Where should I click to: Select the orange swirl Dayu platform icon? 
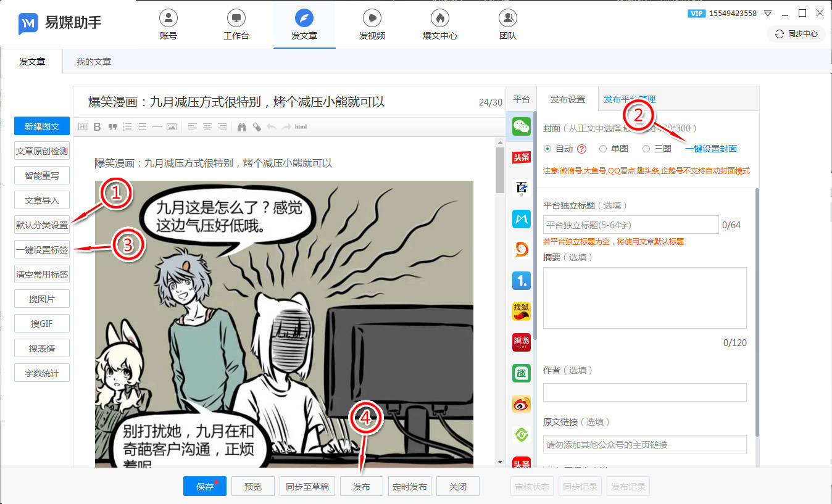(522, 249)
